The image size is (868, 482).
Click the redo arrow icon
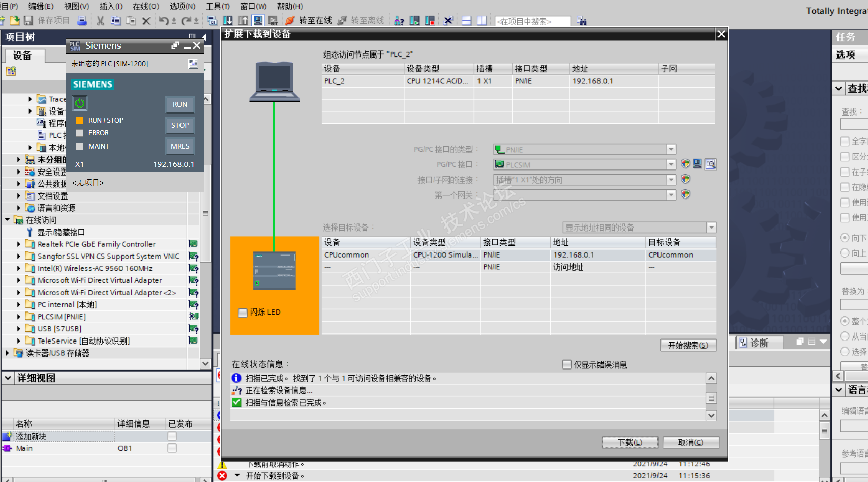pyautogui.click(x=186, y=21)
